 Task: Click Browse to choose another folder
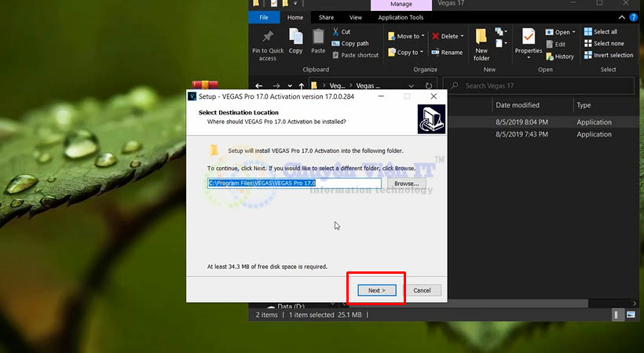click(x=405, y=184)
